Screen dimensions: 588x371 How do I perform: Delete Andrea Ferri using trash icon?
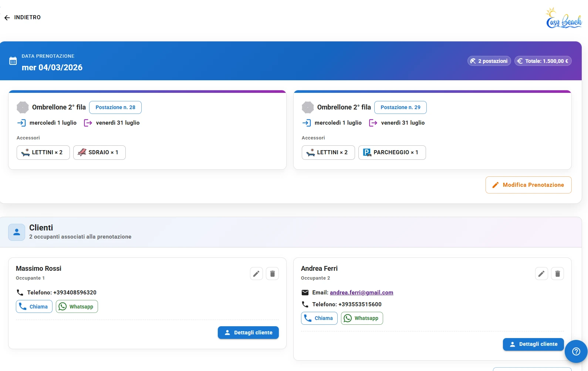tap(558, 274)
